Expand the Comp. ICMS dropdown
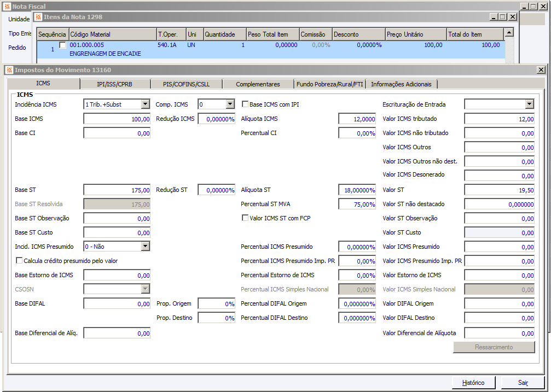 click(230, 104)
